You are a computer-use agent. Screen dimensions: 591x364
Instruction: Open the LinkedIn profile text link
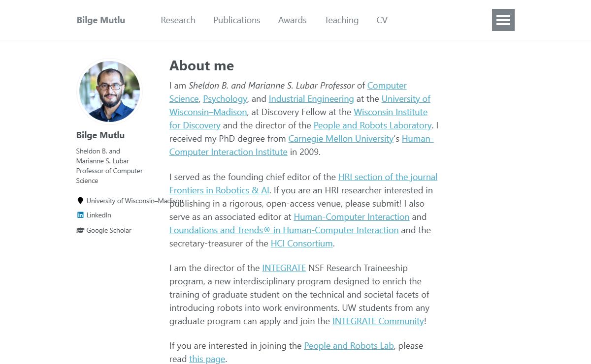[99, 215]
